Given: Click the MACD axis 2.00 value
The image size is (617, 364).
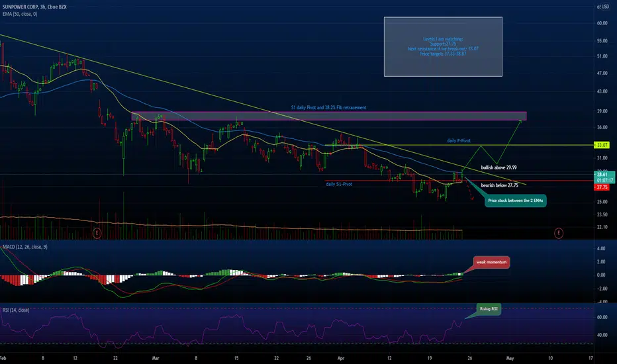Looking at the screenshot, I should click(x=601, y=261).
